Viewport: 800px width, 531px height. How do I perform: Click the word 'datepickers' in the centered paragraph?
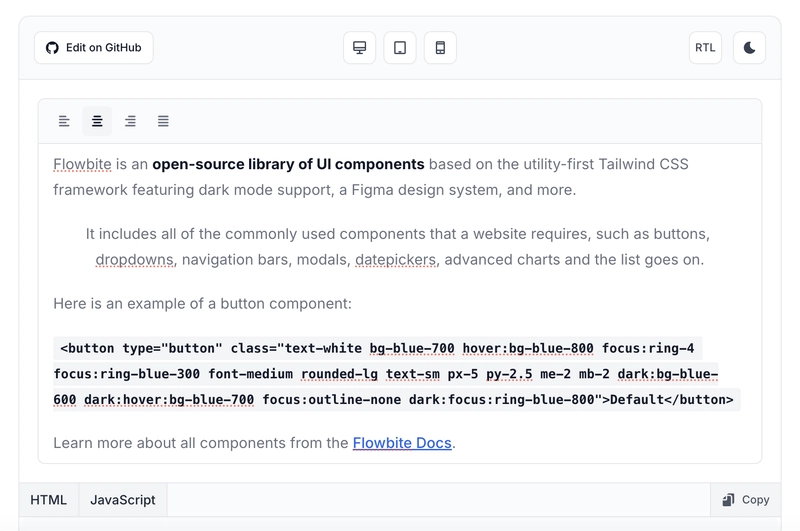(396, 260)
